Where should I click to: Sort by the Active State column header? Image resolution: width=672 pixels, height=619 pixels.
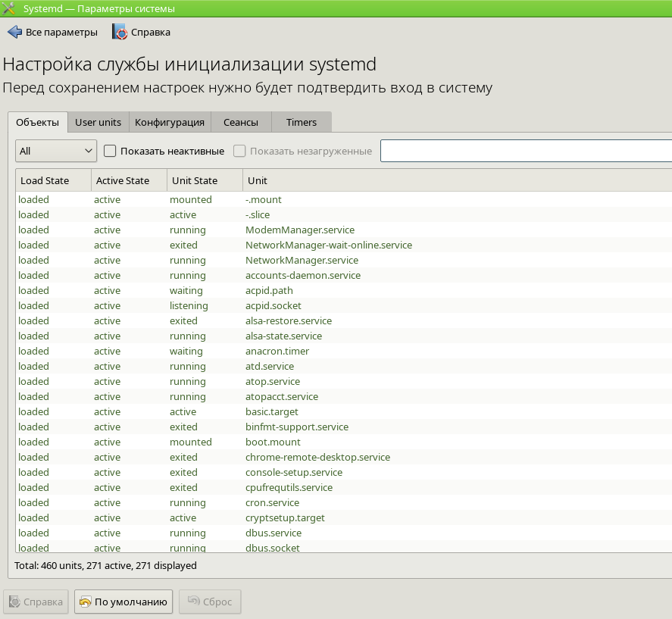(129, 180)
